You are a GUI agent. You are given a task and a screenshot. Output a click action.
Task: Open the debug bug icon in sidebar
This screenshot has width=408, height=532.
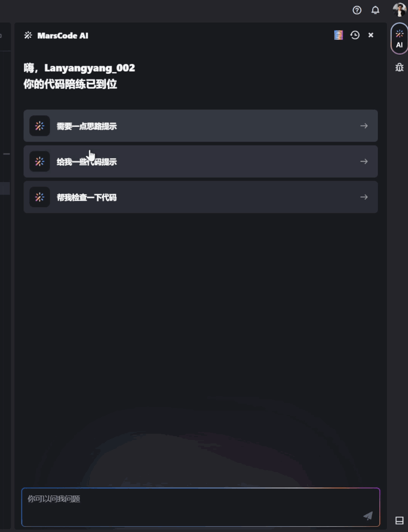pyautogui.click(x=399, y=68)
